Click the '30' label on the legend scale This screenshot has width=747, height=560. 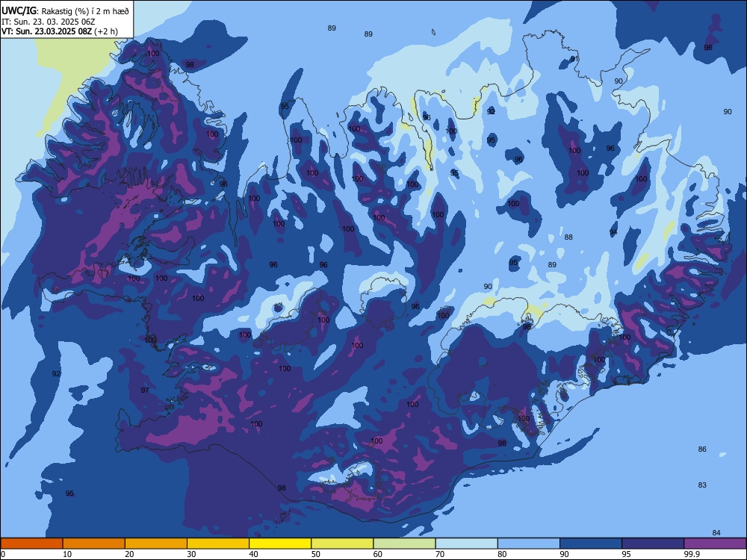pos(191,554)
